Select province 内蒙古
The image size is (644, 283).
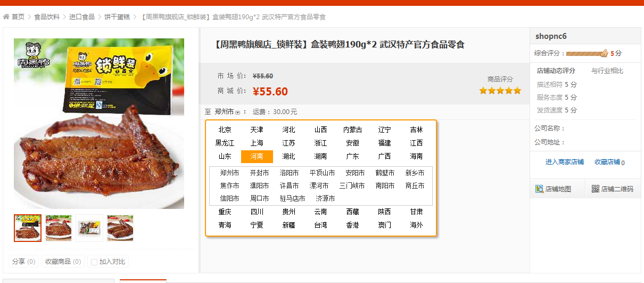point(352,130)
